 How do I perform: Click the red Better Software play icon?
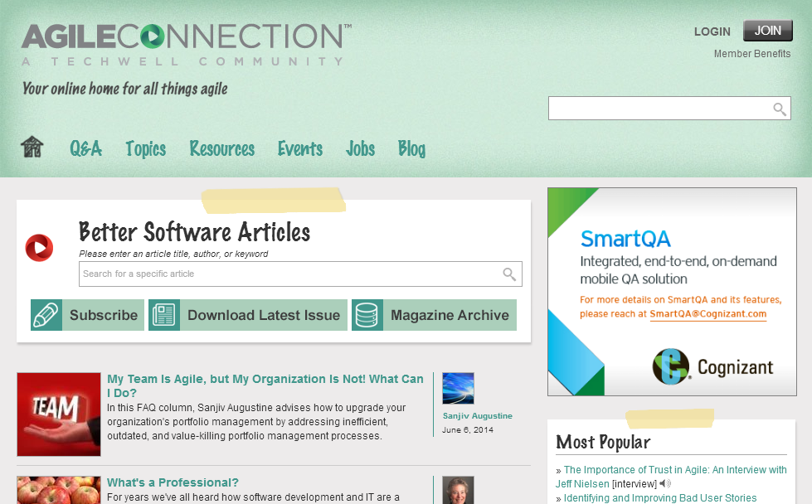39,248
